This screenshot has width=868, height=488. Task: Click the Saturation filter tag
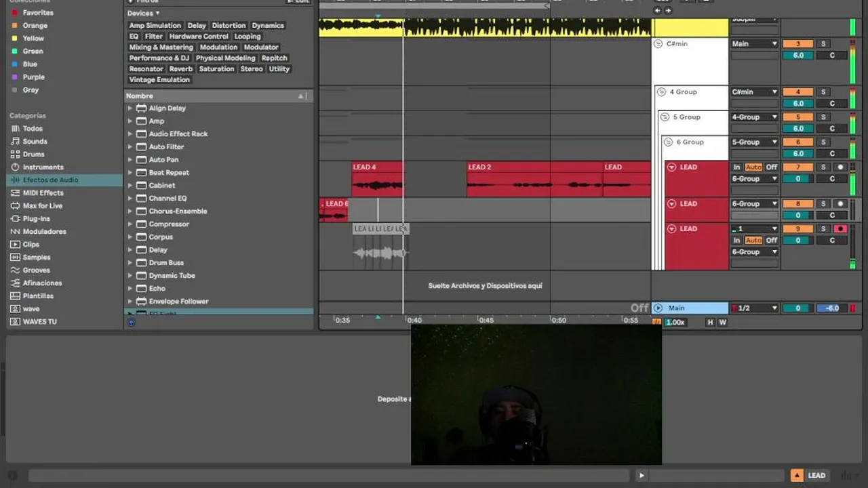click(x=217, y=69)
